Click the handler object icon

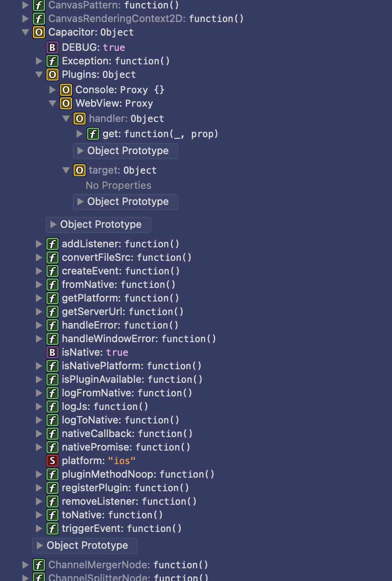pyautogui.click(x=79, y=119)
